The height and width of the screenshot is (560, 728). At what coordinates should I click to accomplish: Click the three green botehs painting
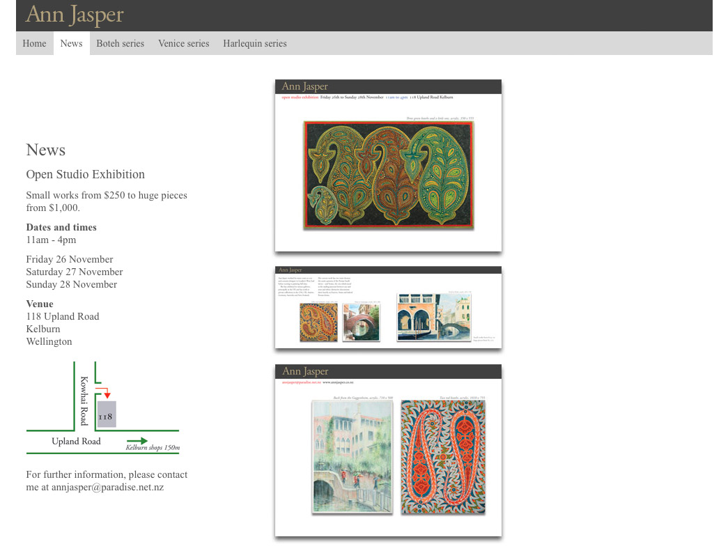coord(388,175)
